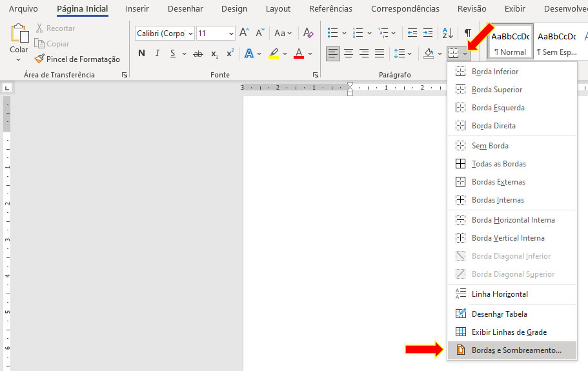Apply the Sem Esp... style thumbnail

click(557, 41)
